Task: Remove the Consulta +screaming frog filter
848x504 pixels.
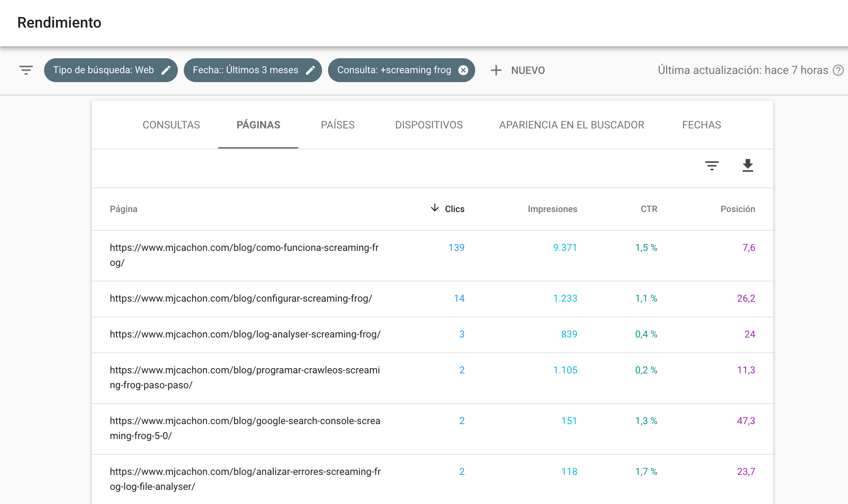Action: click(x=463, y=70)
